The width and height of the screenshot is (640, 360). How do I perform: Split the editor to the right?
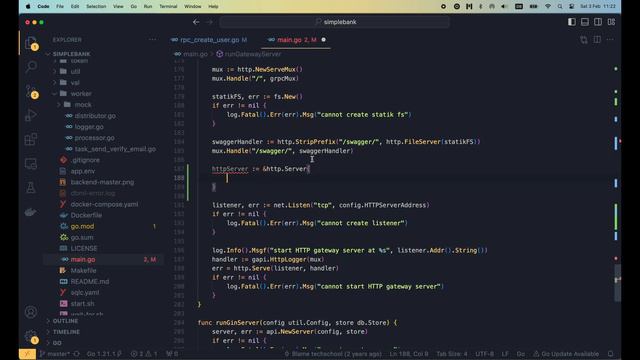click(x=597, y=40)
